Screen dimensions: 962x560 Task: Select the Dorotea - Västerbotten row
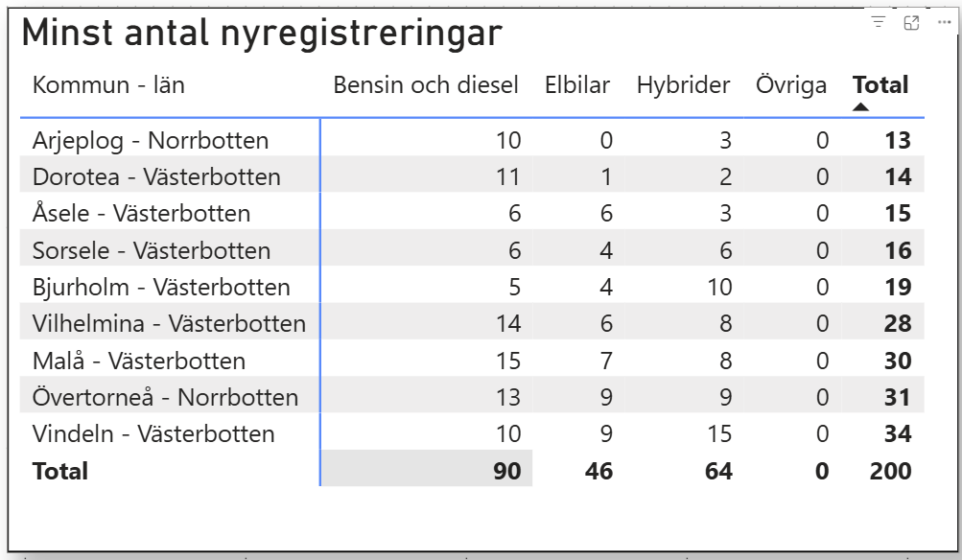[x=156, y=177]
